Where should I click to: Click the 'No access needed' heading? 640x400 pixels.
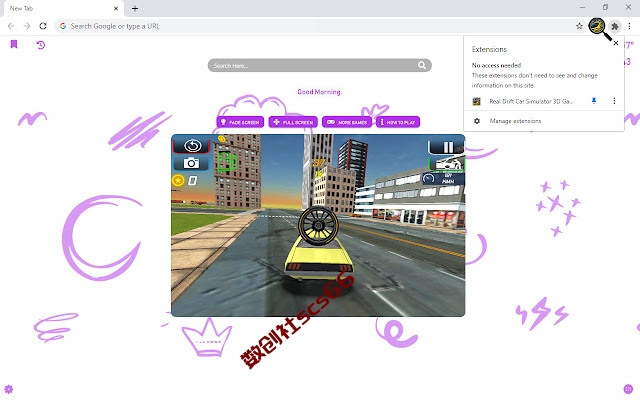496,65
